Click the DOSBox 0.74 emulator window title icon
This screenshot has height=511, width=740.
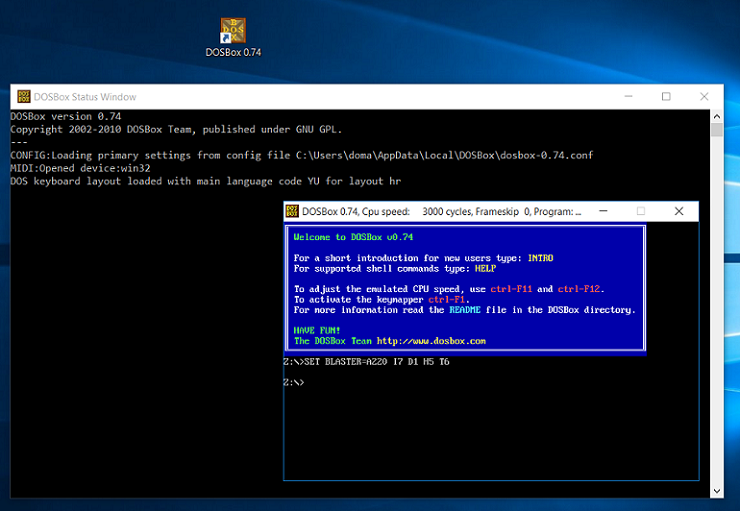pos(292,211)
